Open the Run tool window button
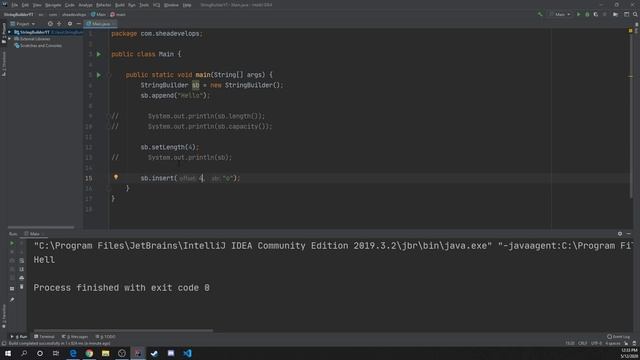Image resolution: width=640 pixels, height=360 pixels. pyautogui.click(x=19, y=337)
